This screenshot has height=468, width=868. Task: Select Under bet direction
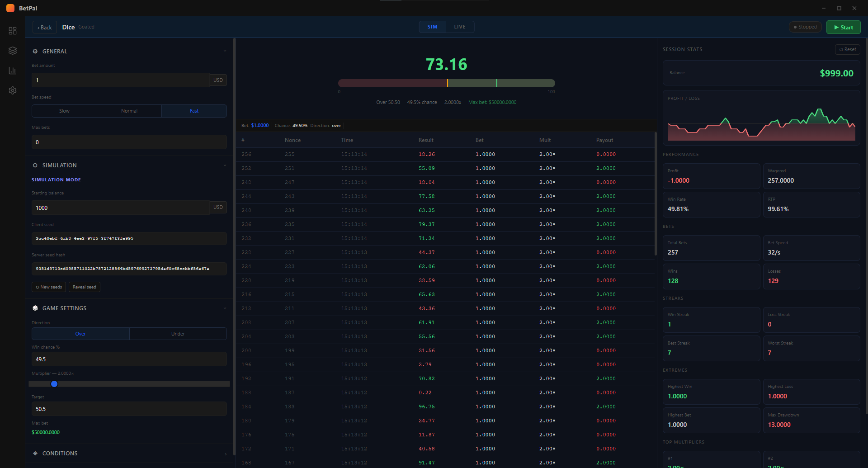pos(178,334)
